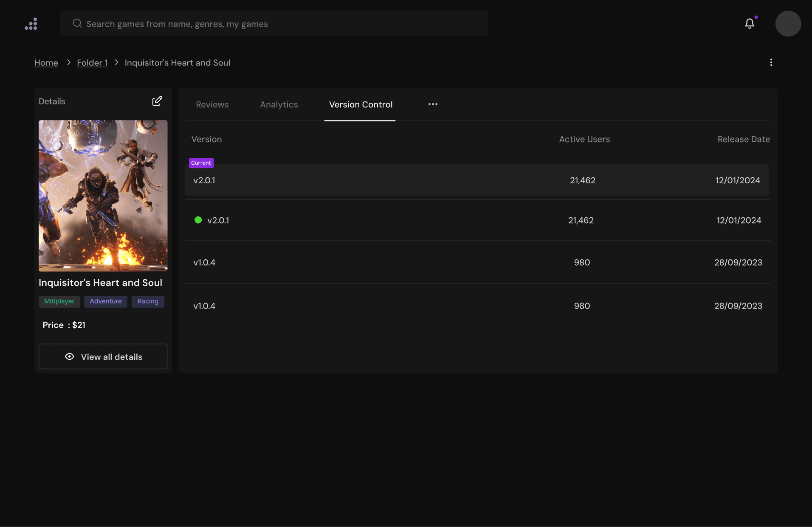Image resolution: width=812 pixels, height=527 pixels.
Task: Click the Release Date column header
Action: pos(744,139)
